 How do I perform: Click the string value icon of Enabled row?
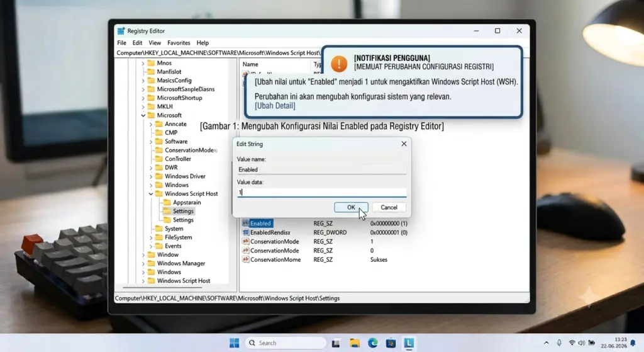click(246, 223)
